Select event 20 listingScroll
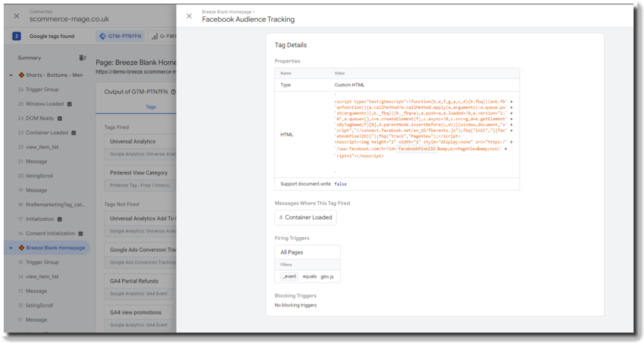Viewport: 644px width, 343px height. [x=35, y=176]
